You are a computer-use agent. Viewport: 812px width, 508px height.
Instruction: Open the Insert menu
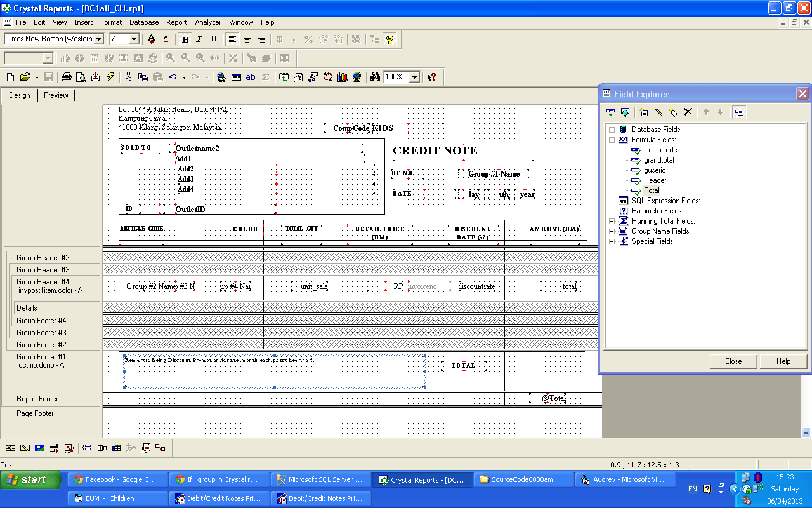pos(83,22)
